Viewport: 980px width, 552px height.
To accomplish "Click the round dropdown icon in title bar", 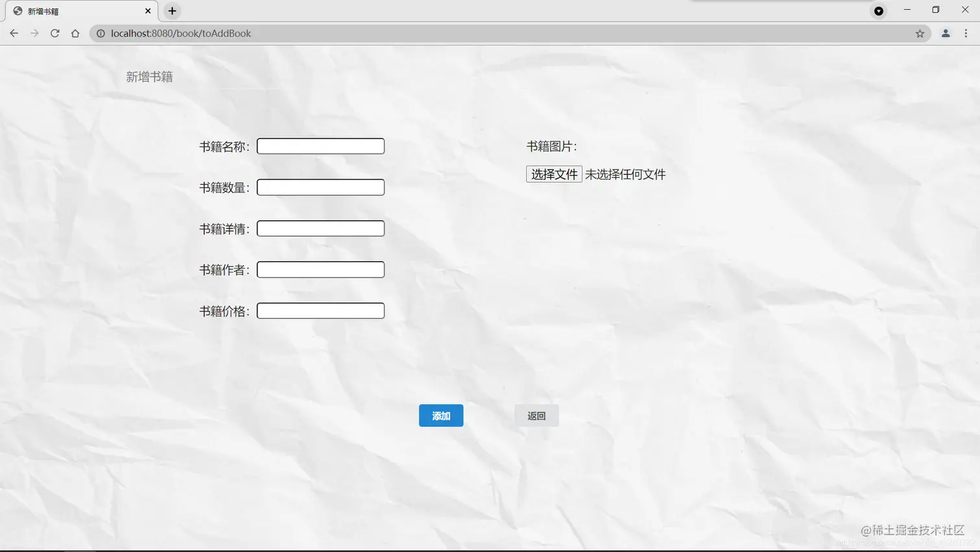I will pos(879,11).
